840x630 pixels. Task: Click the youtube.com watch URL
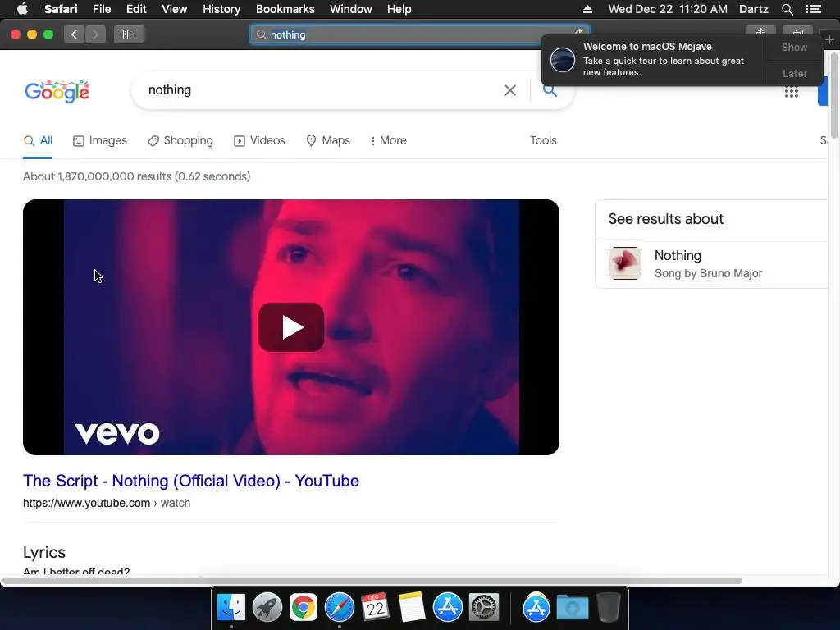click(107, 503)
